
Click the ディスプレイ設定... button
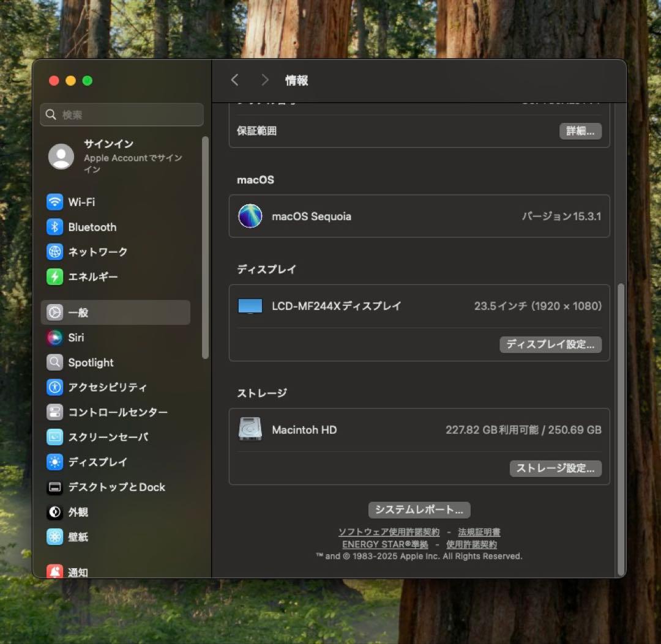click(550, 344)
